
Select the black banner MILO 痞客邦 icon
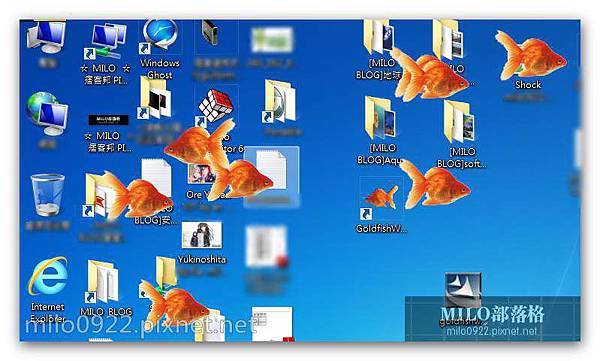pyautogui.click(x=108, y=120)
